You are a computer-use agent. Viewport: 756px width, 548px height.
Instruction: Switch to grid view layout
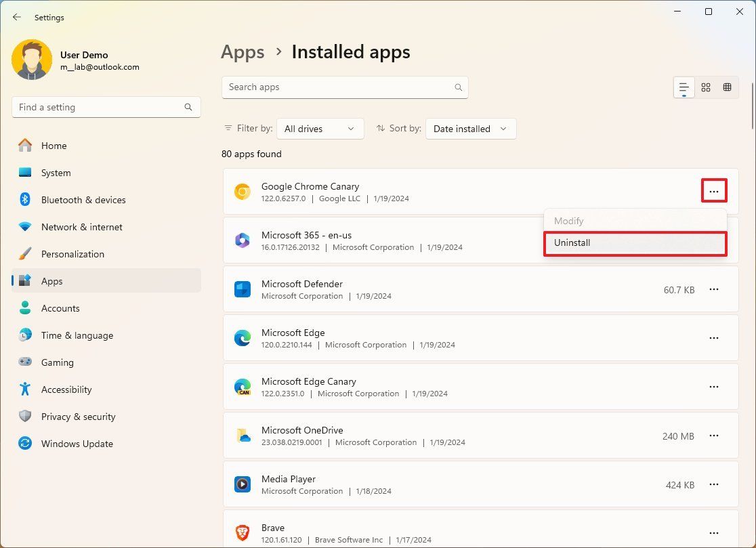point(706,87)
